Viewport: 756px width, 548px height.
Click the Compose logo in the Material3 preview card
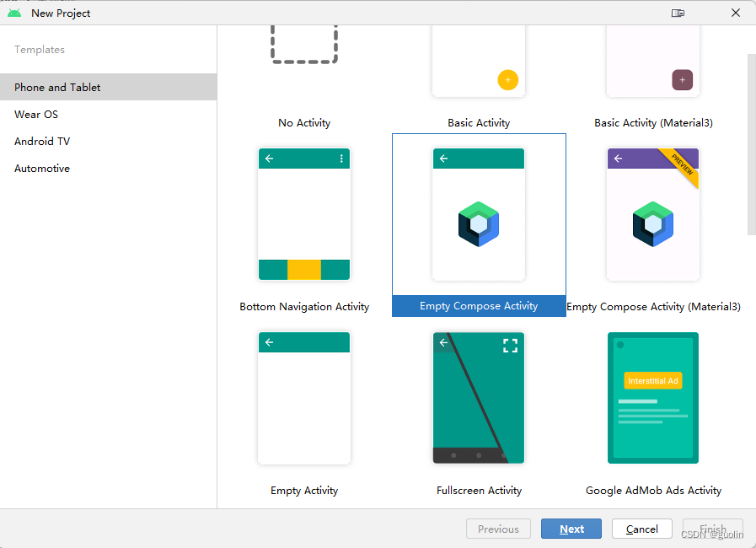click(x=653, y=224)
